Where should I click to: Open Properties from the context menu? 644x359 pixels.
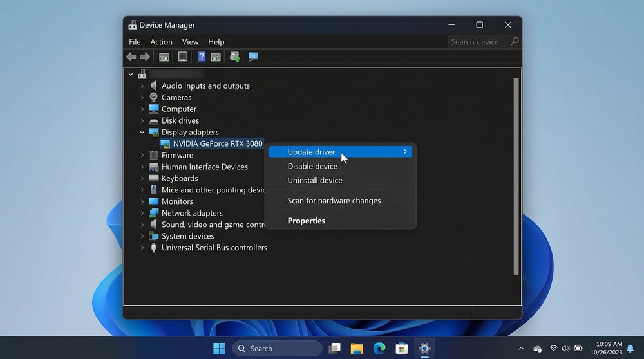[x=341, y=221]
